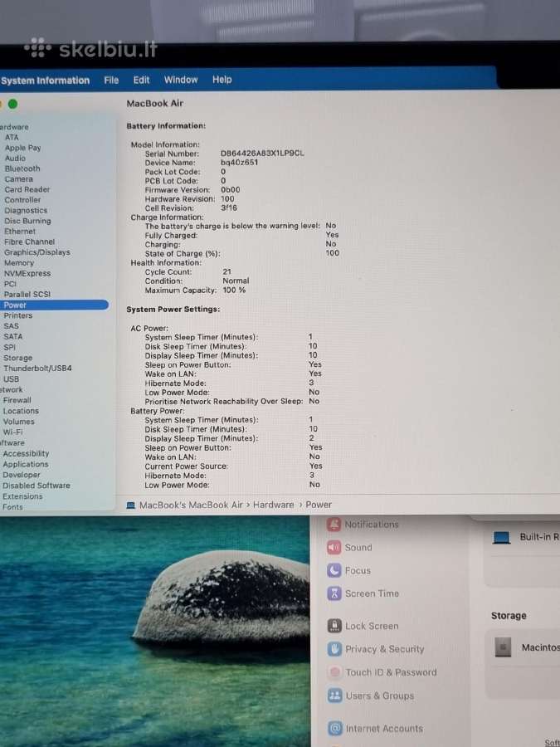The width and height of the screenshot is (560, 747).
Task: Click the Touch ID & Password fingerprint icon
Action: (x=335, y=672)
